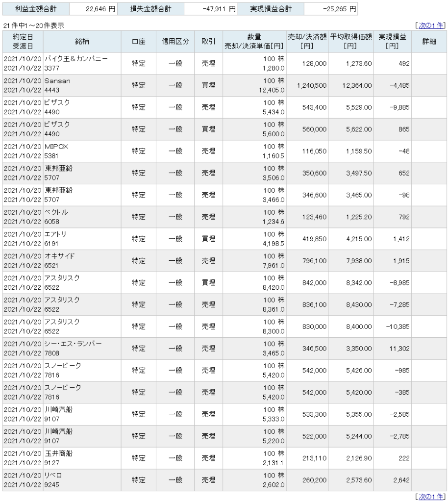This screenshot has height=502, width=448.
Task: Click the stock code 9245
Action: pos(52,485)
